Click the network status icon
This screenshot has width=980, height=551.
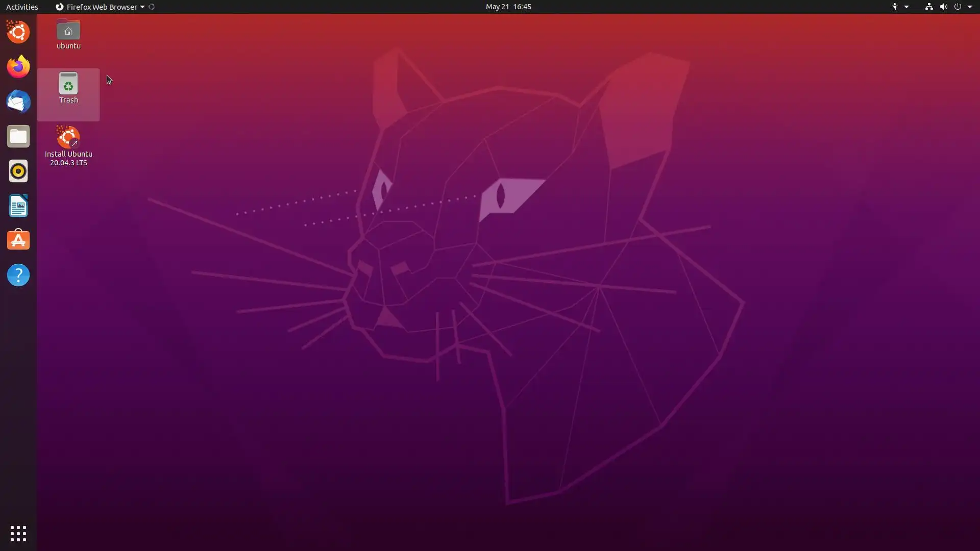[x=928, y=7]
